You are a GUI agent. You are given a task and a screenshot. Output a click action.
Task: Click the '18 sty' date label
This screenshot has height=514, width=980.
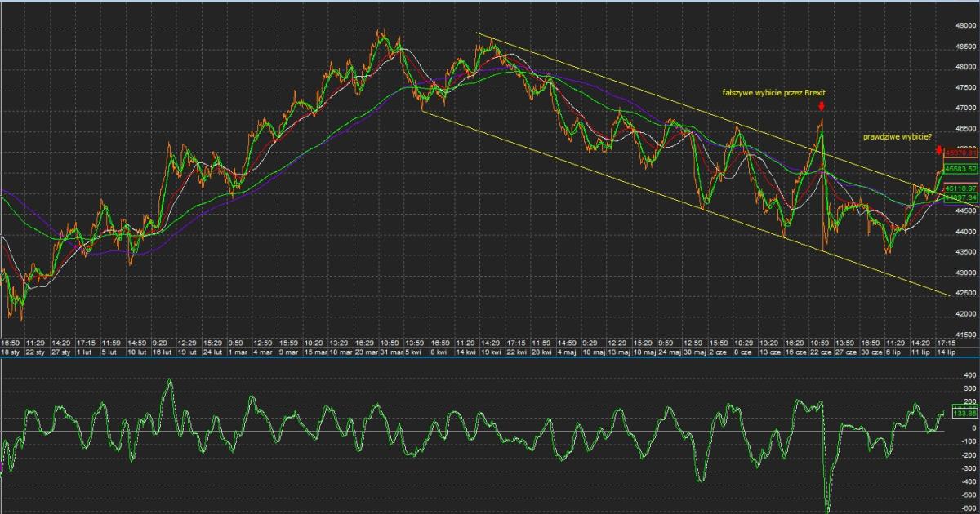click(x=10, y=352)
